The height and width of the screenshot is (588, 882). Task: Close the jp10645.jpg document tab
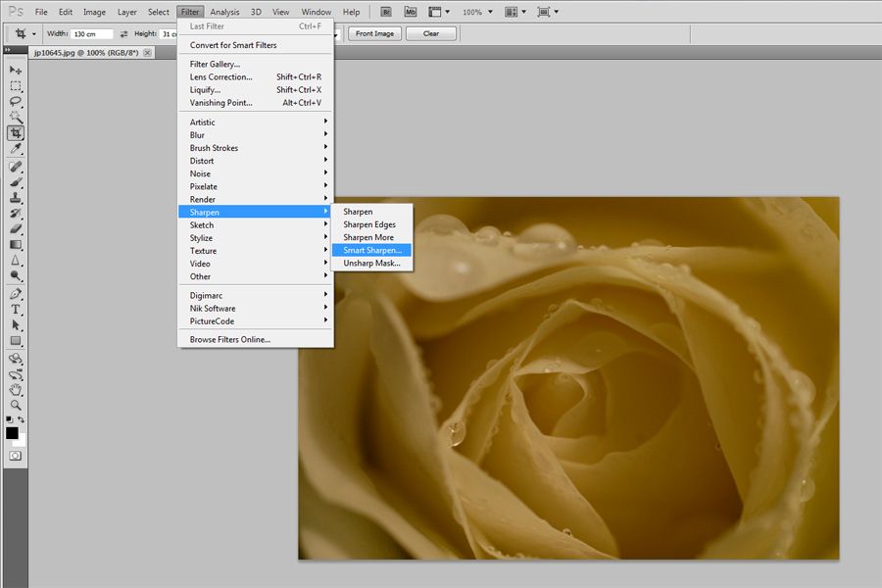coord(147,53)
